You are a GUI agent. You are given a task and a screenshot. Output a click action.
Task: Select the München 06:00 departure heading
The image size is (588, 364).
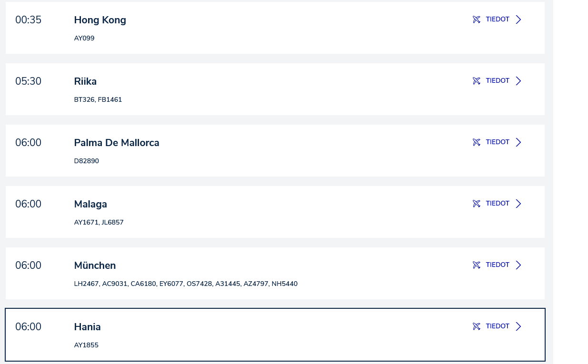point(95,266)
